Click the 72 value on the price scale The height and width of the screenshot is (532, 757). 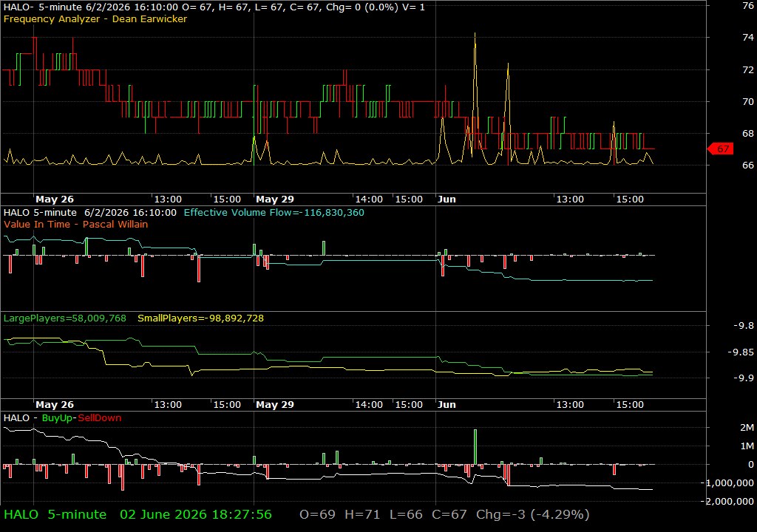point(748,70)
